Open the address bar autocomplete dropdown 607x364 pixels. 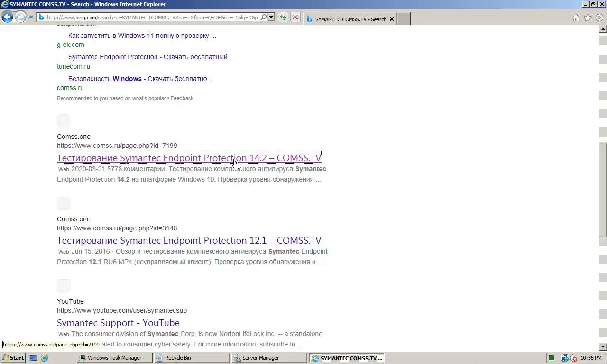271,18
